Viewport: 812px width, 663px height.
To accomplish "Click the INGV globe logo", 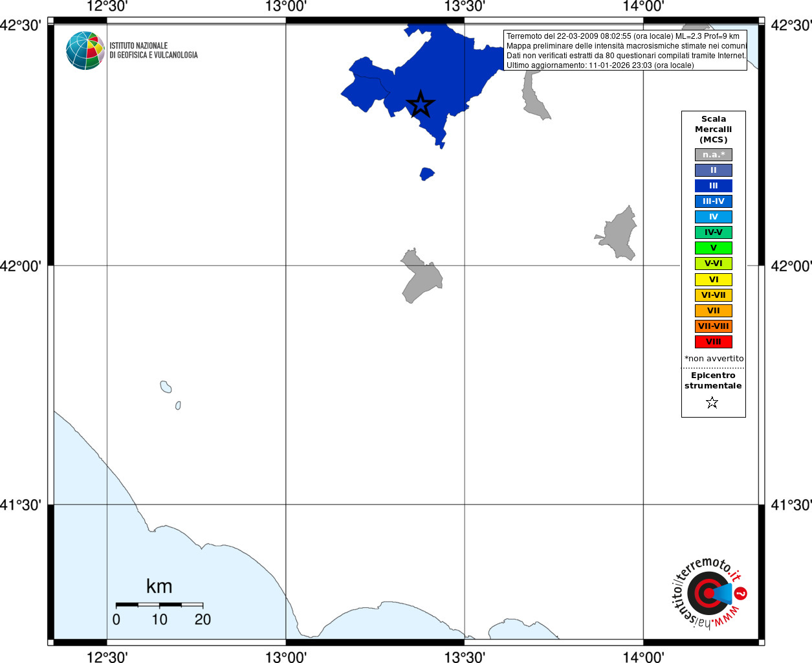I will click(x=85, y=51).
